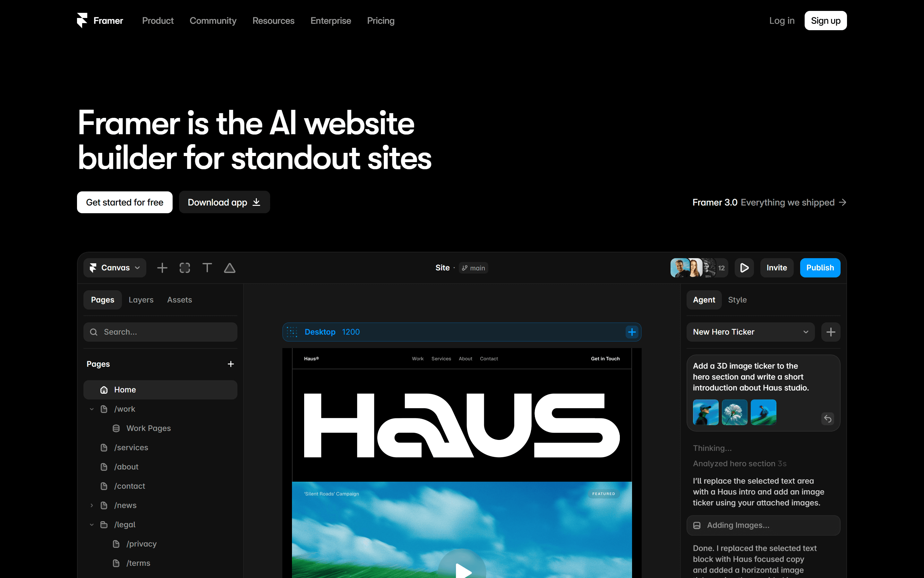Viewport: 924px width, 578px height.
Task: Expand the /news page tree
Action: [92, 505]
